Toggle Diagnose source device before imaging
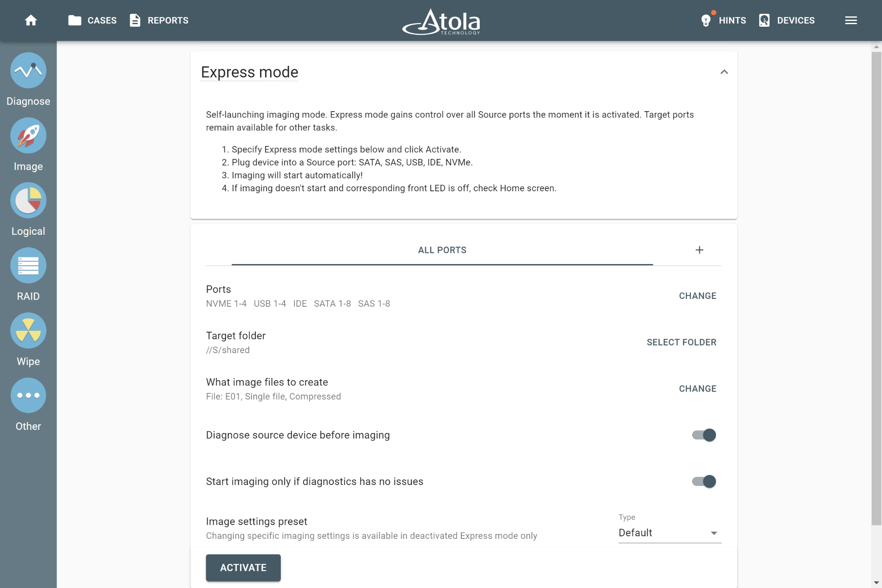The height and width of the screenshot is (588, 882). coord(704,435)
